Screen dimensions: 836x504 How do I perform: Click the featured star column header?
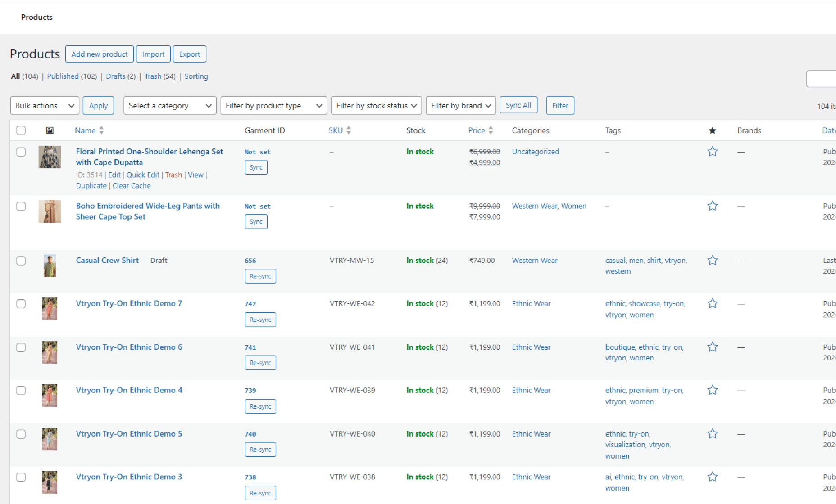click(x=712, y=130)
